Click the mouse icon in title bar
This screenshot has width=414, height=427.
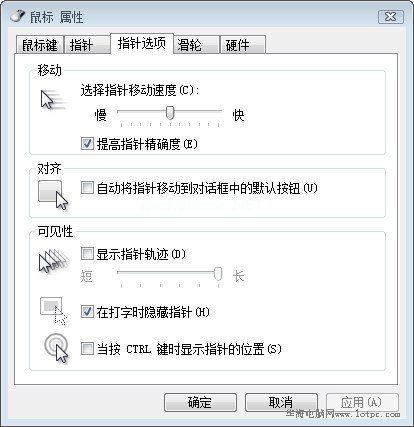18,15
